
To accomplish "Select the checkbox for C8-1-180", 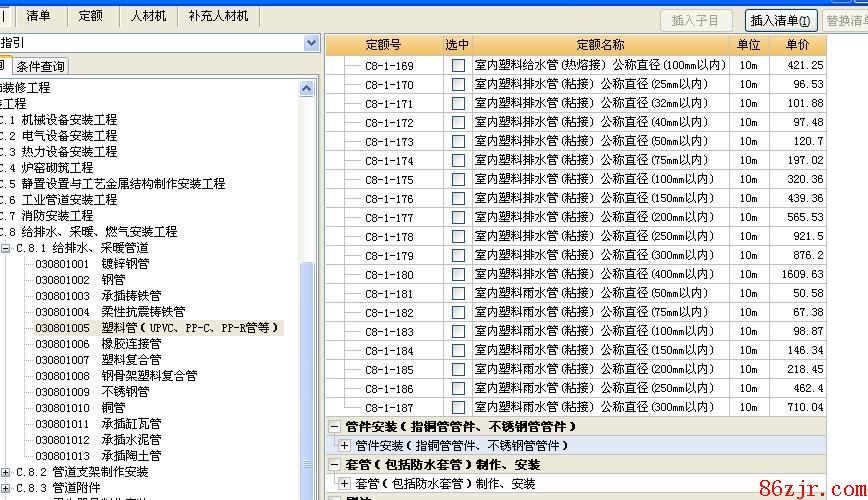I will (458, 275).
